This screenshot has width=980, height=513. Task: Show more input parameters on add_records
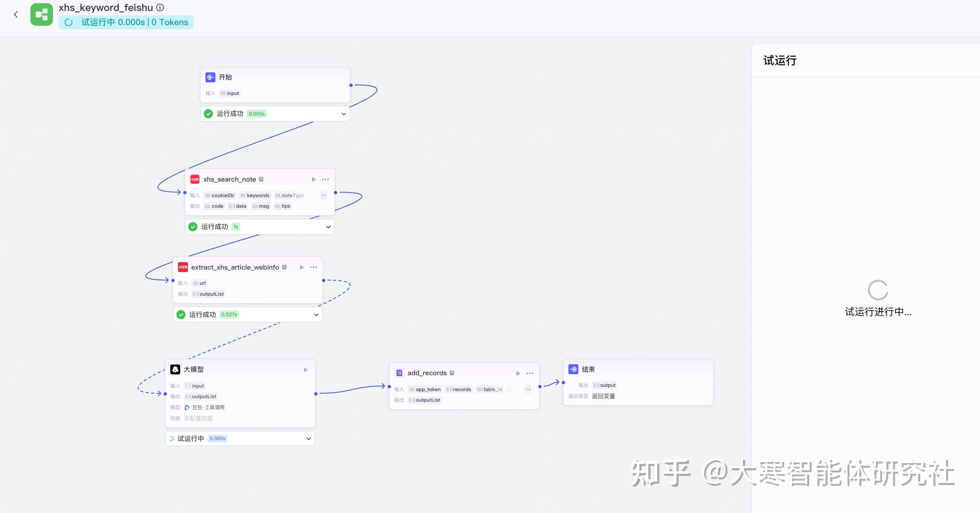528,389
